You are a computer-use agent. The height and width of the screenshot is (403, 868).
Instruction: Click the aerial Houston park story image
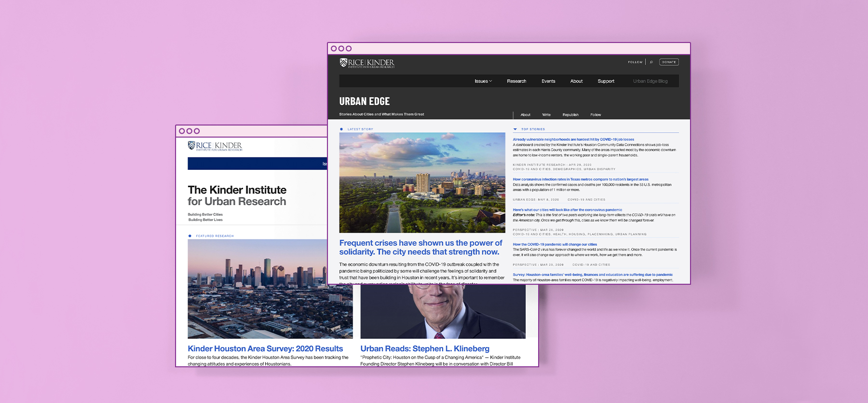point(422,183)
